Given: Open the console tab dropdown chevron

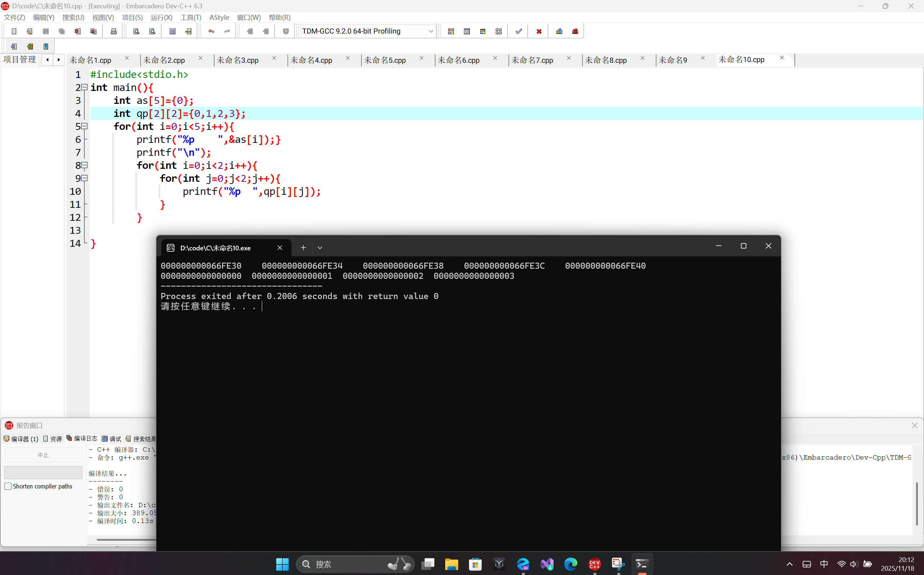Looking at the screenshot, I should point(320,247).
